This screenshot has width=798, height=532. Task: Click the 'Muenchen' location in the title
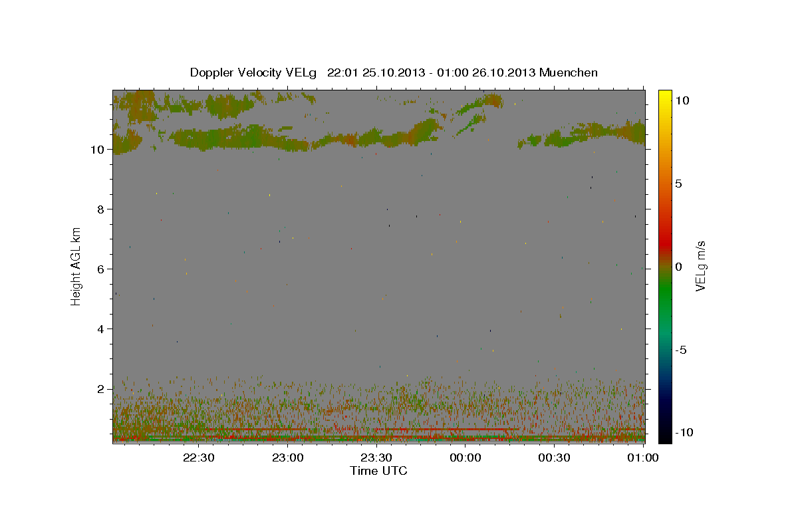click(x=569, y=72)
